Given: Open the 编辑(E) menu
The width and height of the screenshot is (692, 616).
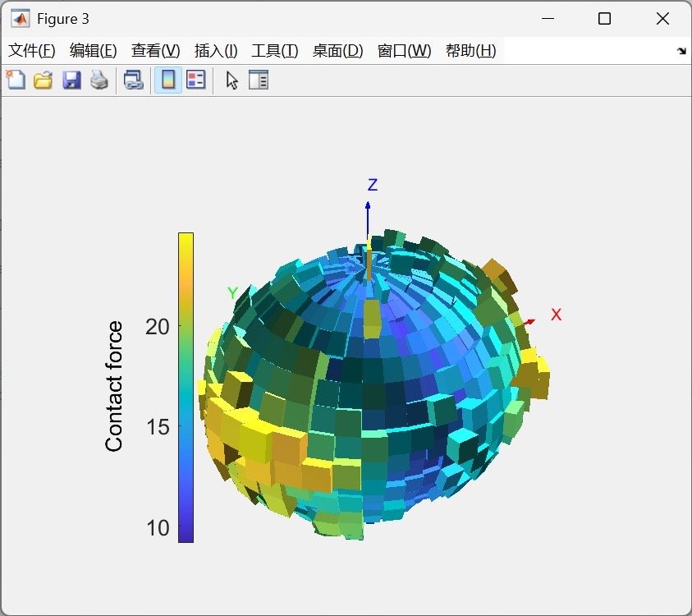Looking at the screenshot, I should (94, 51).
